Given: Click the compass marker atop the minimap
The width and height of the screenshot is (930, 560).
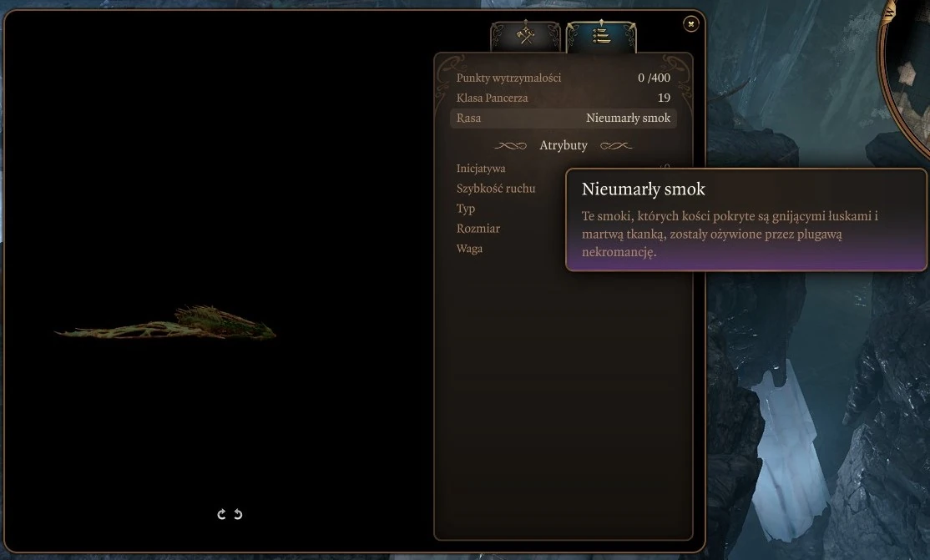Looking at the screenshot, I should point(889,11).
